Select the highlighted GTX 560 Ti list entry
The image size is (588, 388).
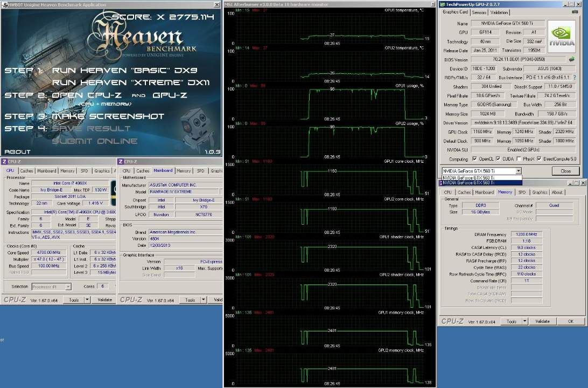click(481, 183)
